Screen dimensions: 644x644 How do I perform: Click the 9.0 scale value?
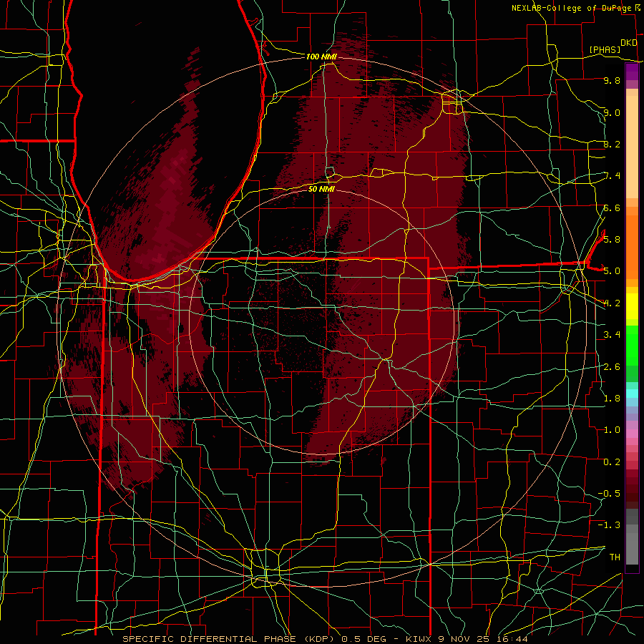click(x=612, y=112)
